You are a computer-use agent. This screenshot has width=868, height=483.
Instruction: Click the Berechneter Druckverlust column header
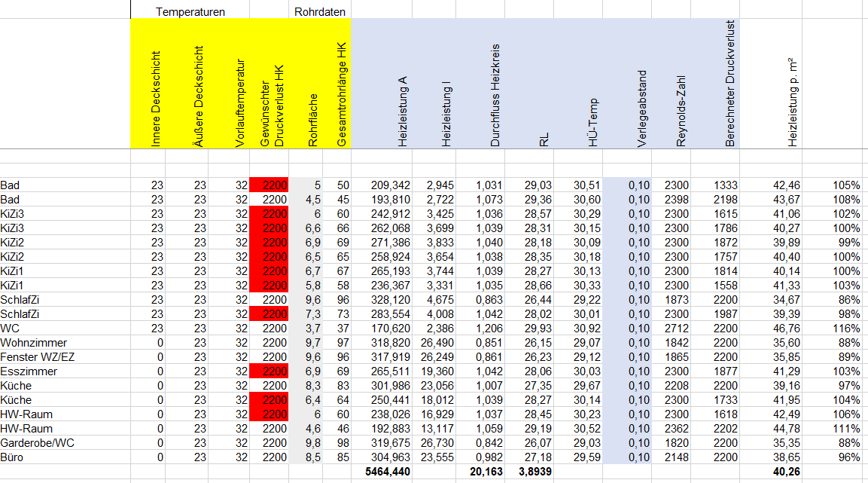[x=729, y=84]
